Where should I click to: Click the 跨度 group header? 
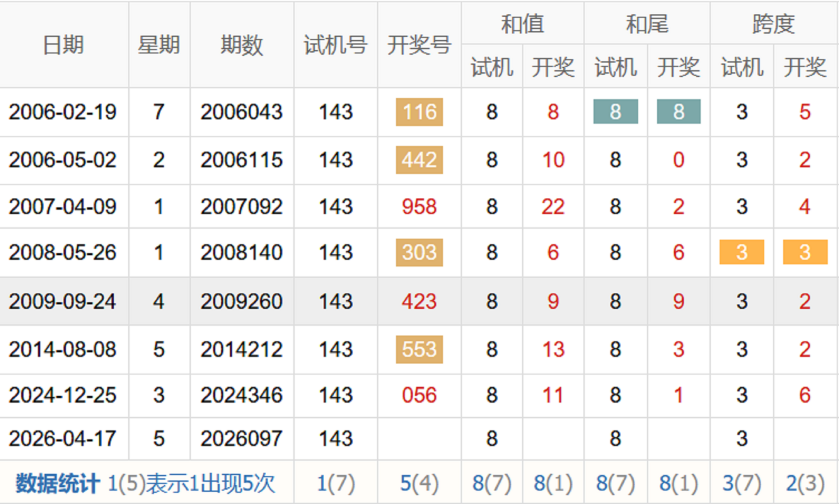[774, 23]
